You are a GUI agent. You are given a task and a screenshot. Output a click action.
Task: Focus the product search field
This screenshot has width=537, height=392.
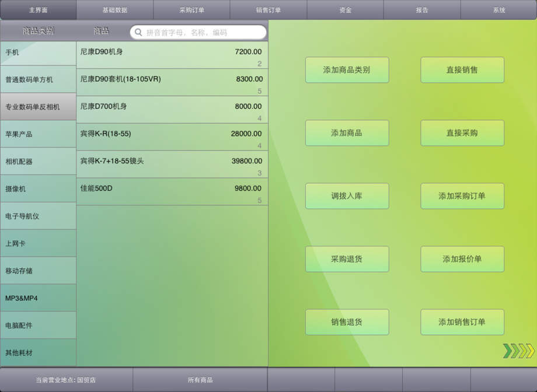[x=198, y=33]
